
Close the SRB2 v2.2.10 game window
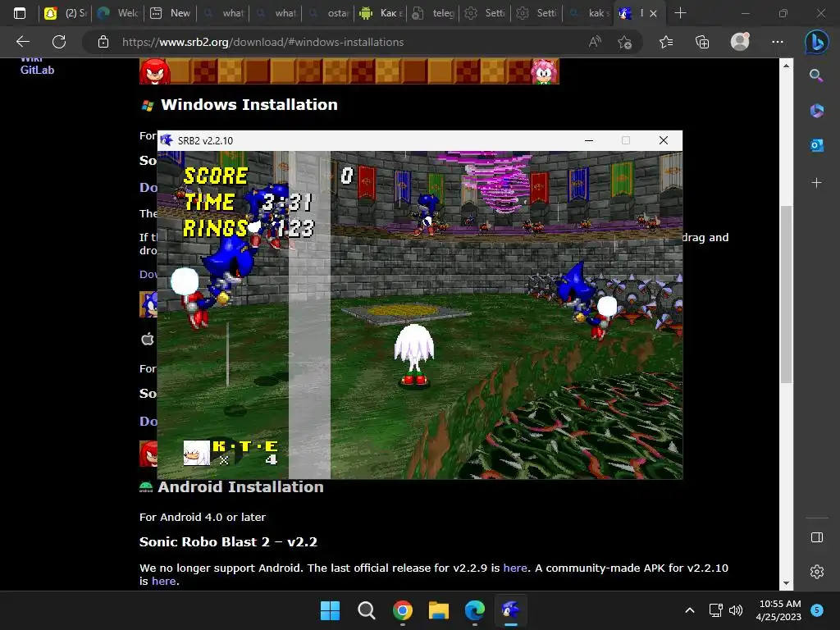[663, 140]
